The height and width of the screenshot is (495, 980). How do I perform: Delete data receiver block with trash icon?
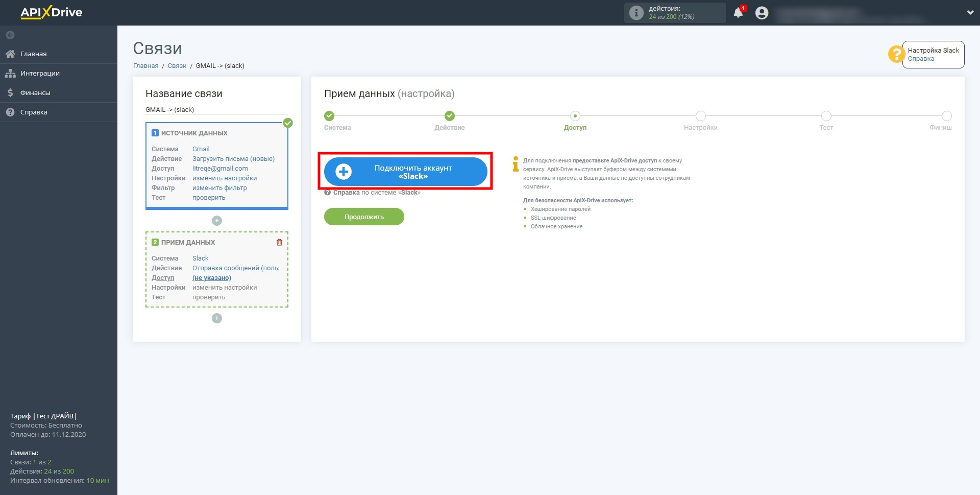pos(279,242)
